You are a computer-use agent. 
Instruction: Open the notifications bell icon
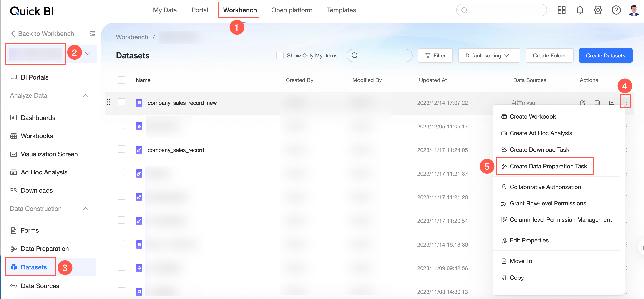tap(579, 10)
